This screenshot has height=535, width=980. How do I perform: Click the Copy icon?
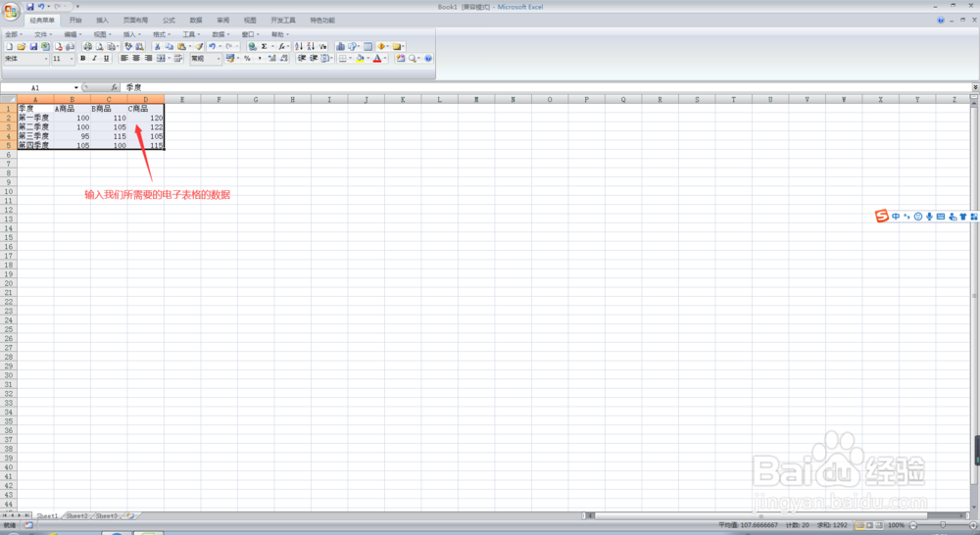point(169,46)
